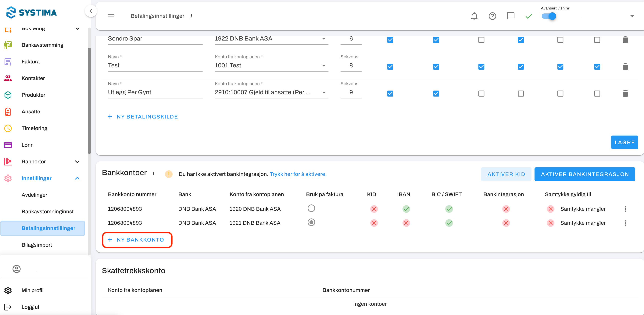Image resolution: width=644 pixels, height=315 pixels.
Task: Open options menu for account 1920 row
Action: coord(625,209)
